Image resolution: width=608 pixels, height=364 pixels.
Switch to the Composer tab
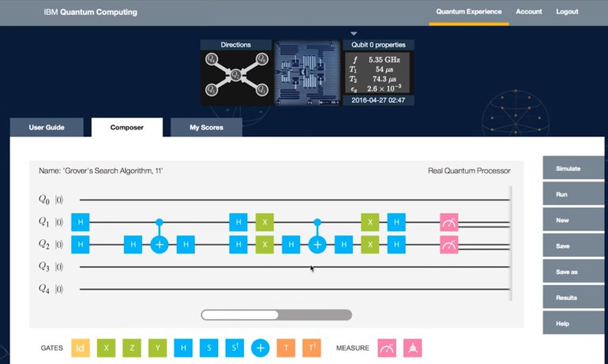[127, 127]
